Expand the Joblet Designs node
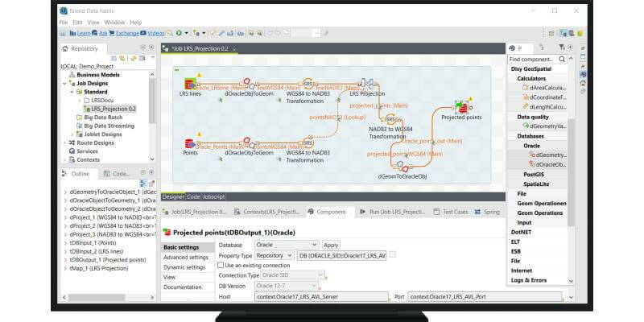This screenshot has width=644, height=322. point(72,134)
